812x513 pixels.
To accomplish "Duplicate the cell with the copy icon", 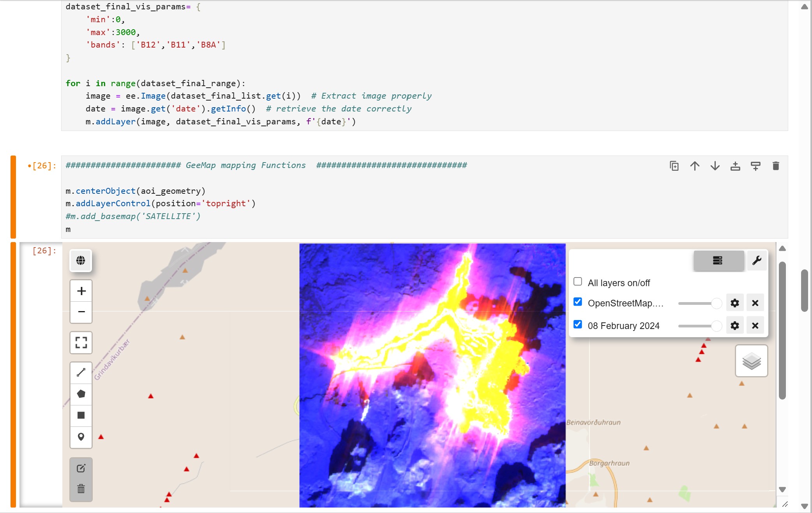I will tap(674, 166).
